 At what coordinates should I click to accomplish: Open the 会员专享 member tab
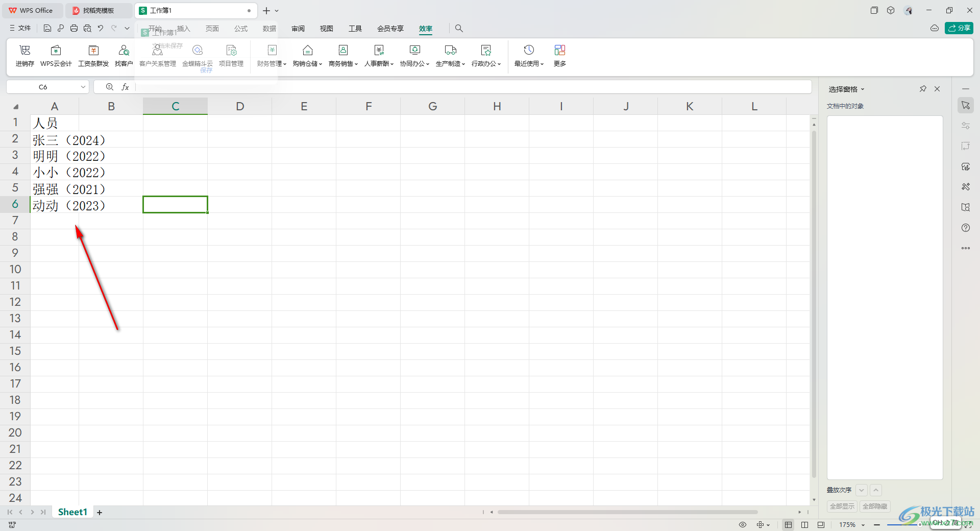click(x=390, y=29)
